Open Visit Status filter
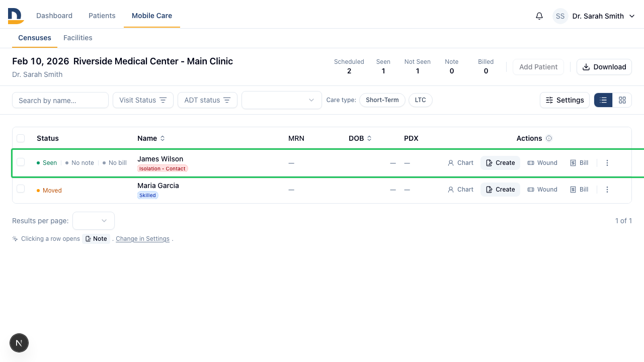Screen dimensions: 644x362 coord(143,100)
